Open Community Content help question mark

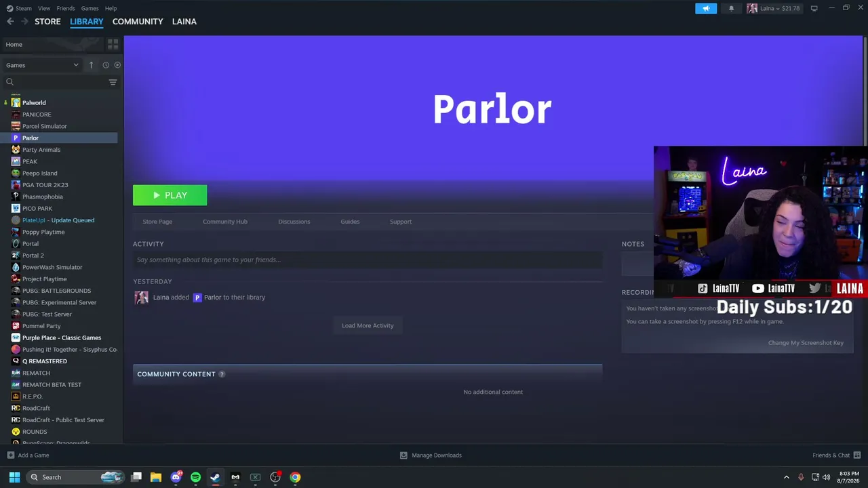click(x=222, y=374)
